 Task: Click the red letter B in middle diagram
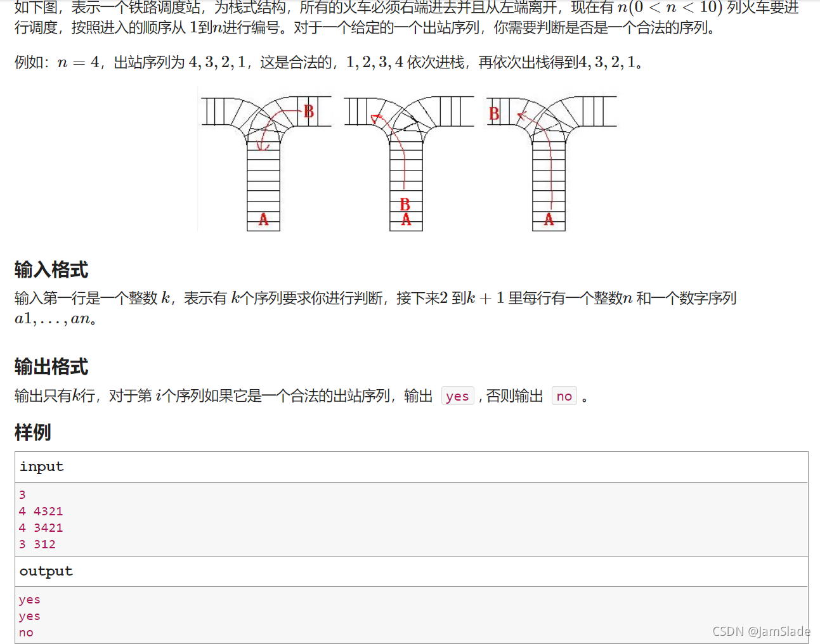[x=405, y=205]
